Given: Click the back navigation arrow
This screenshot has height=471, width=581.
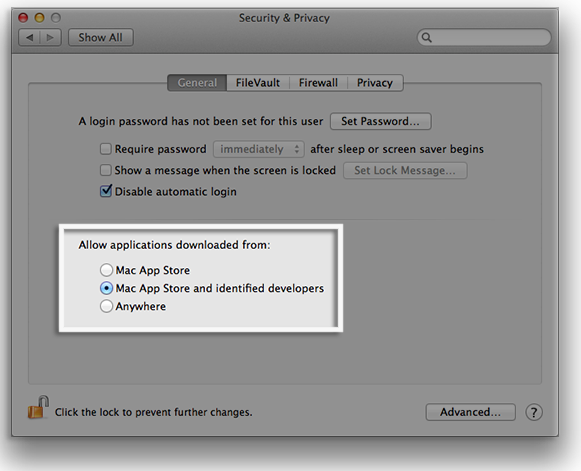Looking at the screenshot, I should pyautogui.click(x=30, y=37).
